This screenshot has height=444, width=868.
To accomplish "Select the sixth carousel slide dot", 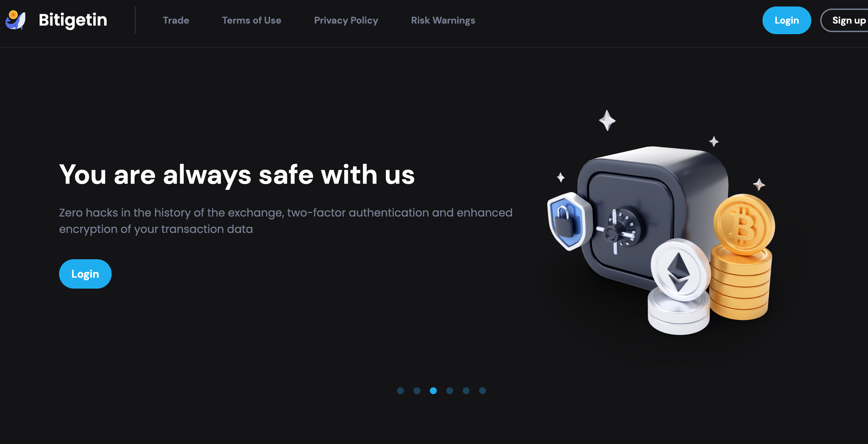I will coord(482,391).
